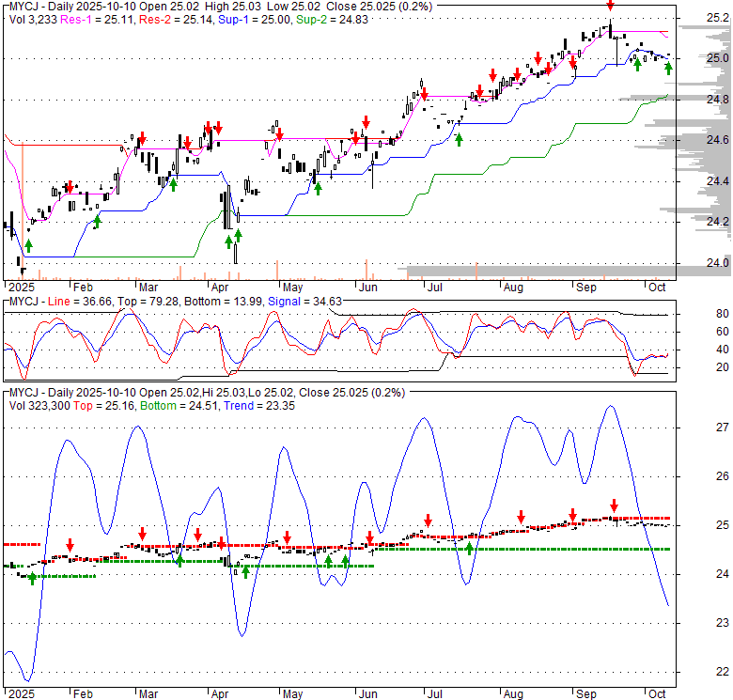This screenshot has height=700, width=733.
Task: Click the green up arrow in January on bottom trend panel
Action: (32, 578)
